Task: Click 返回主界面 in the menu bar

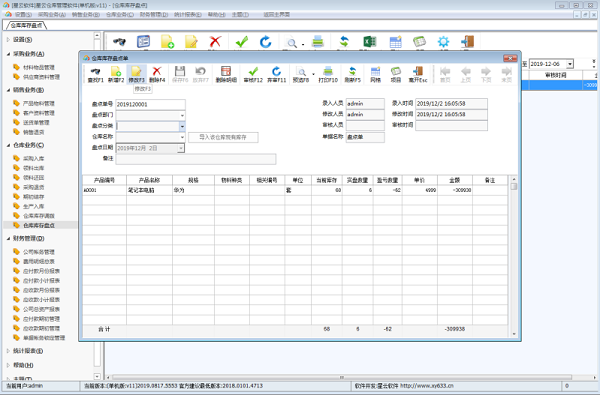Action: click(277, 15)
